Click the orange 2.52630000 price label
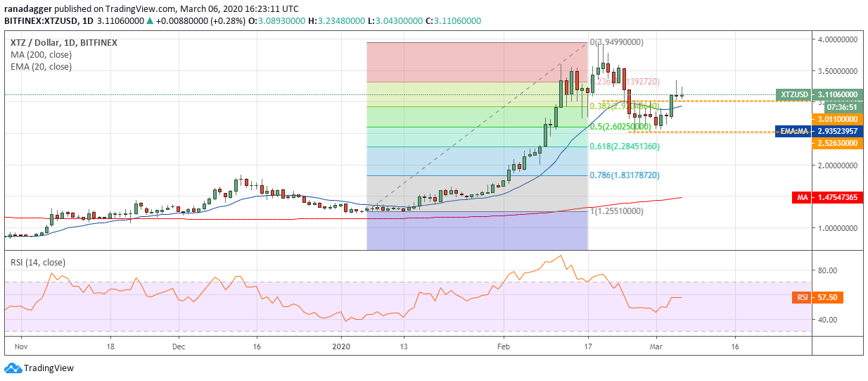Screen dimensions: 868x381 point(837,143)
